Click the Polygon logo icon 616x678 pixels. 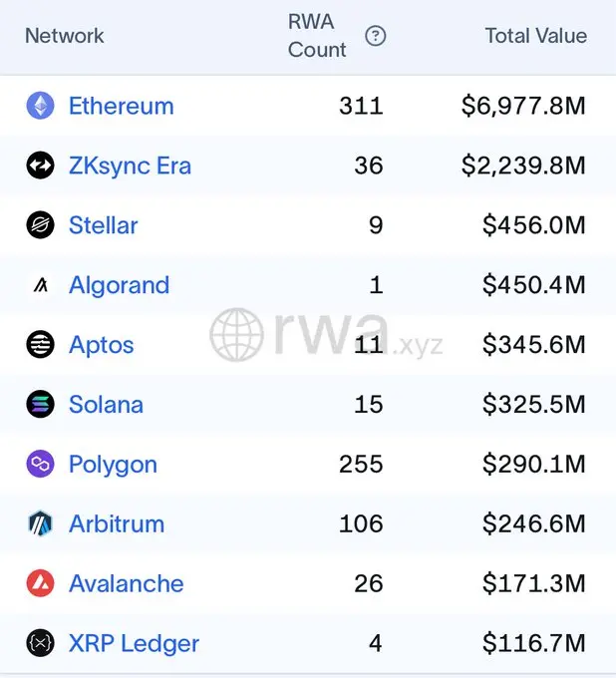[40, 465]
